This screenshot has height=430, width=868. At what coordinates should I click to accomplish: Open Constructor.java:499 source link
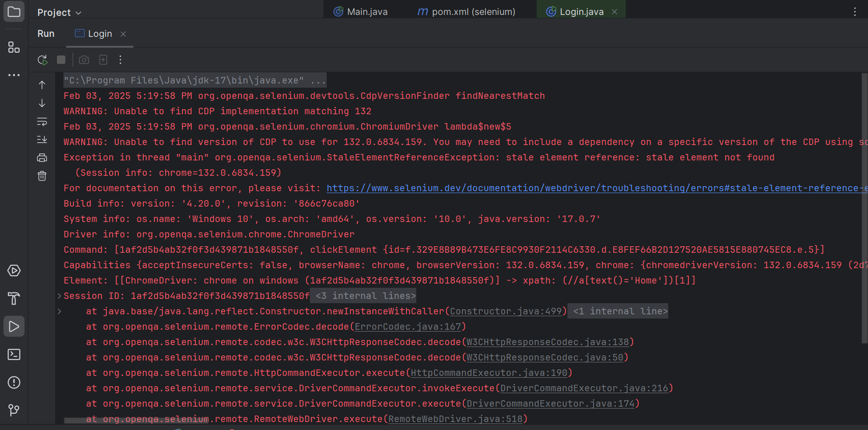point(506,311)
